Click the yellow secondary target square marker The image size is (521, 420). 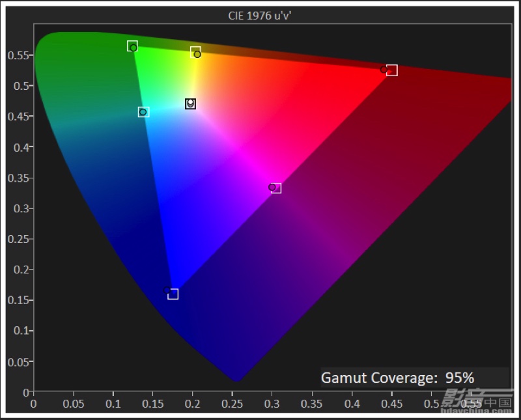click(195, 52)
